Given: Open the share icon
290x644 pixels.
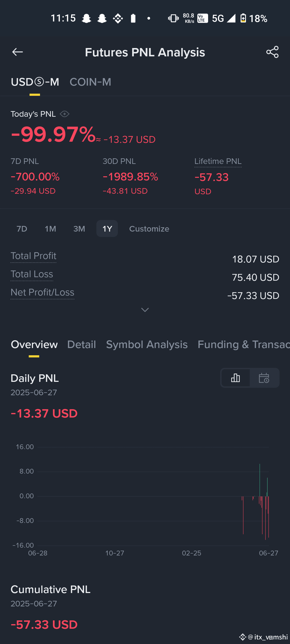Looking at the screenshot, I should pos(272,52).
